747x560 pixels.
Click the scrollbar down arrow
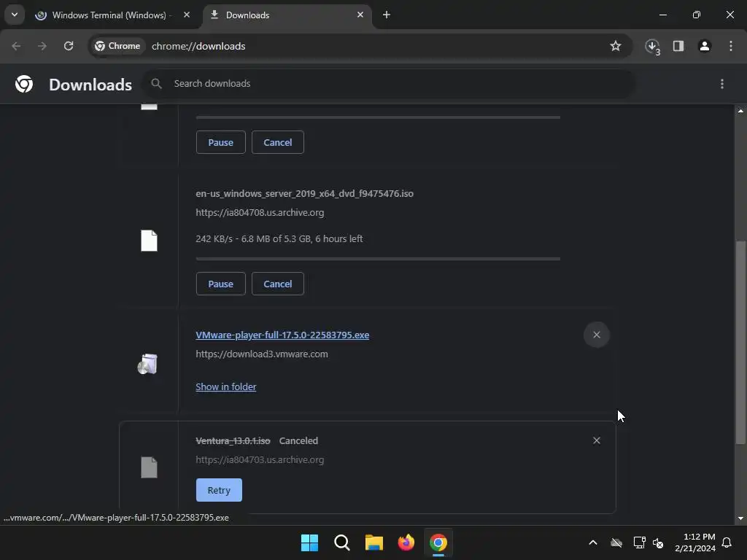coord(740,518)
